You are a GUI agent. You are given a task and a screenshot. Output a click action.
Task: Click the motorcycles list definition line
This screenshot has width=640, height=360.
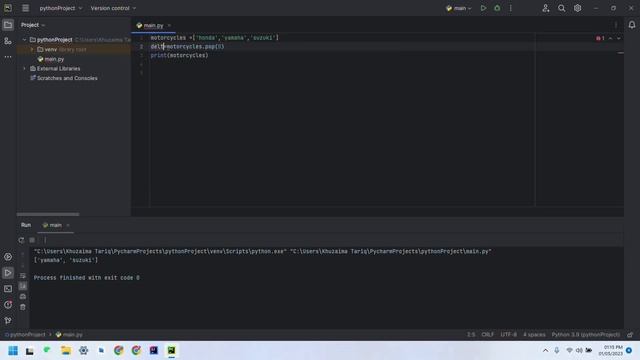click(215, 38)
